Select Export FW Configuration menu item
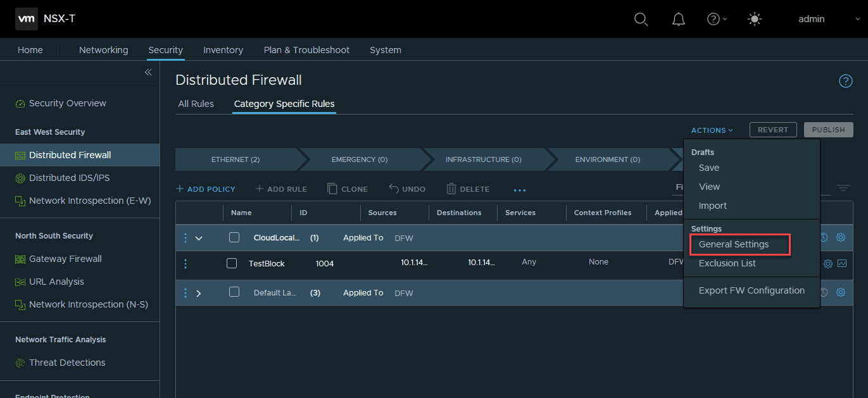The height and width of the screenshot is (398, 868). point(752,290)
